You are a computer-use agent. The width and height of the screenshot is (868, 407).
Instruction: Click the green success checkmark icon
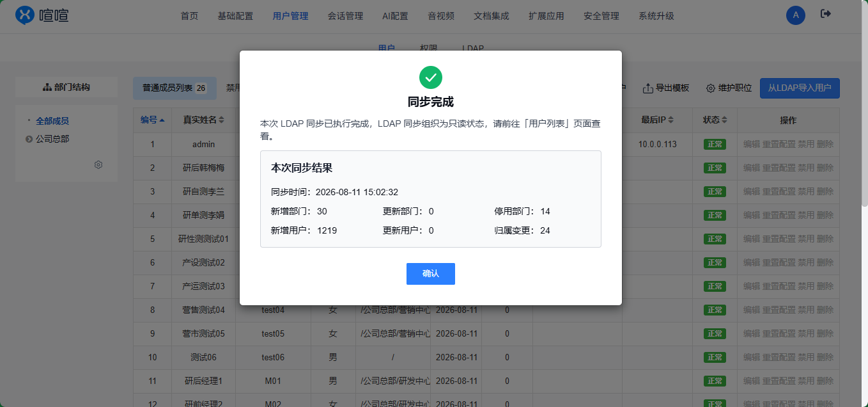coord(431,77)
